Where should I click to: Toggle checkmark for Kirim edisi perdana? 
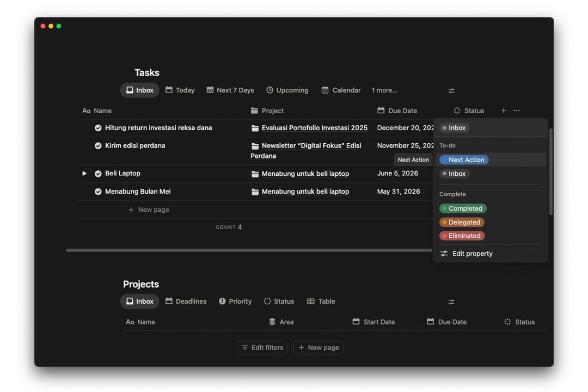click(x=98, y=146)
